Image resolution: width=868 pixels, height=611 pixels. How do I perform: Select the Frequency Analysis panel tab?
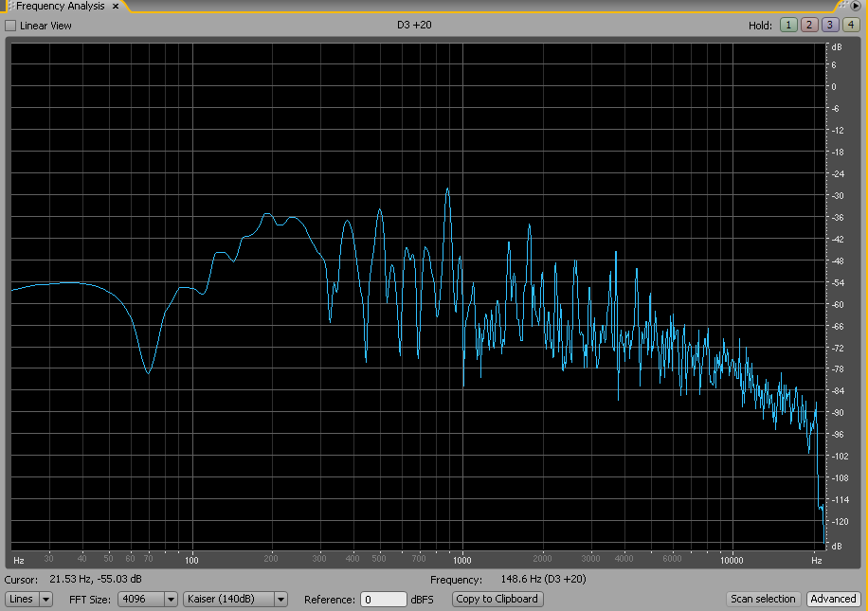(61, 6)
